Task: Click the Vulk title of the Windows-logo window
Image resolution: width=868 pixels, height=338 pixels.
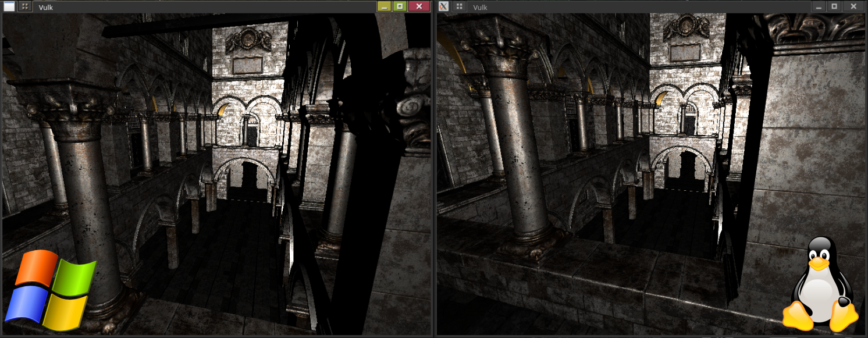Action: pyautogui.click(x=45, y=7)
